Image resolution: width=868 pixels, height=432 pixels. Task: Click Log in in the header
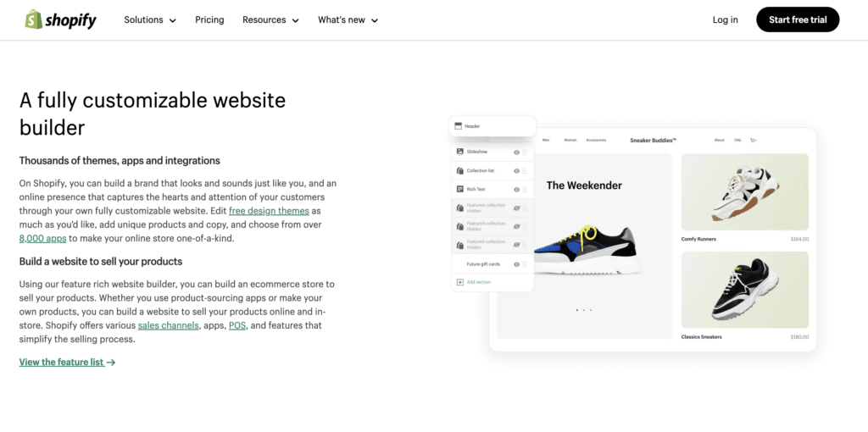[726, 20]
